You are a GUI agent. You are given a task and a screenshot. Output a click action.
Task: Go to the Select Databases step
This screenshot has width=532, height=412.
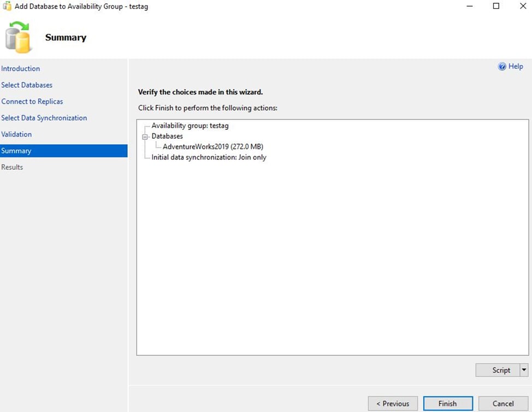pyautogui.click(x=27, y=85)
